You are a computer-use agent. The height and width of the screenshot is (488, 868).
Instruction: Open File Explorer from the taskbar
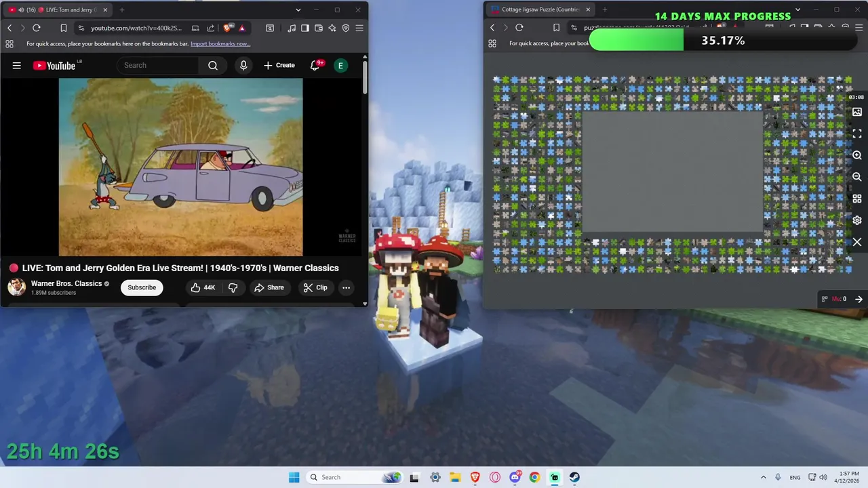tap(455, 477)
